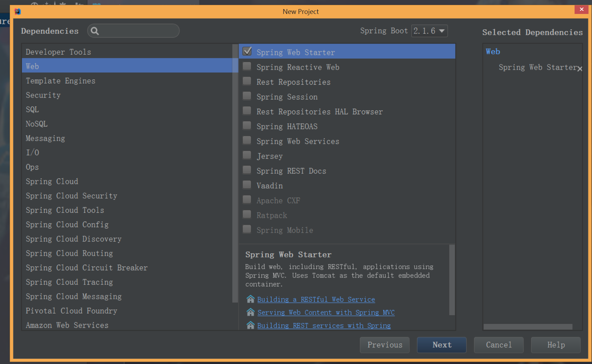Select the Template Engines category
This screenshot has width=592, height=364.
point(127,81)
